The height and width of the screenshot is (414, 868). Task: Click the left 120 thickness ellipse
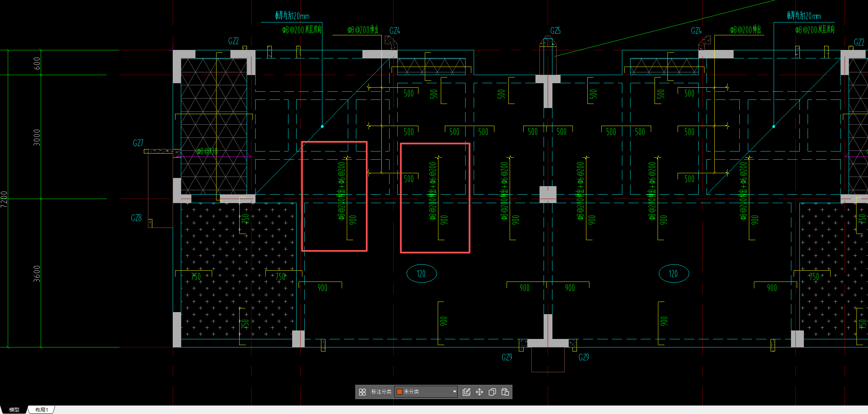point(421,274)
